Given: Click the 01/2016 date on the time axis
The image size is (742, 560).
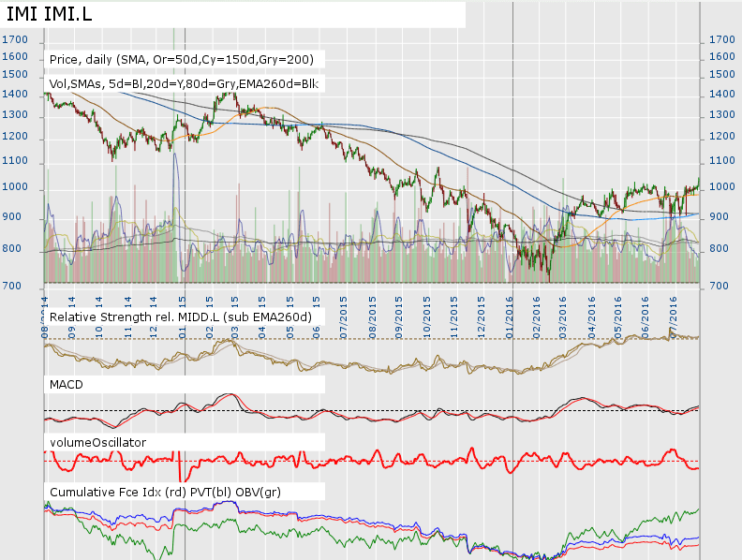Looking at the screenshot, I should [510, 305].
